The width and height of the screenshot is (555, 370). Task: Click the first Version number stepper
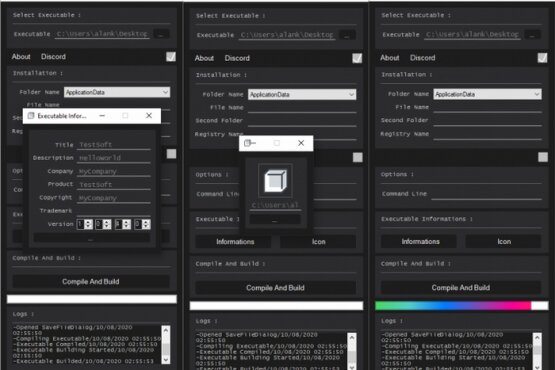(85, 224)
